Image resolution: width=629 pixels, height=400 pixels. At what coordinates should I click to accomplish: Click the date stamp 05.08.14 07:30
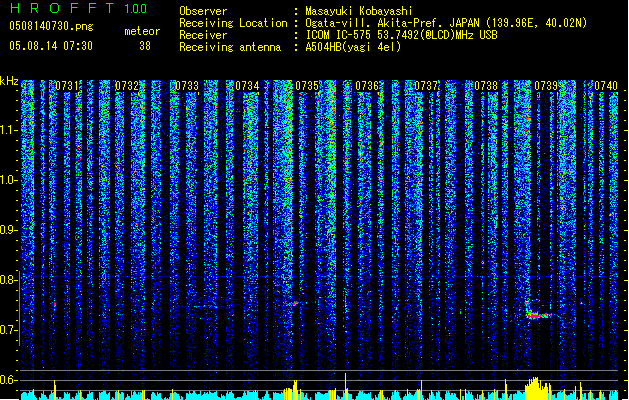(51, 46)
